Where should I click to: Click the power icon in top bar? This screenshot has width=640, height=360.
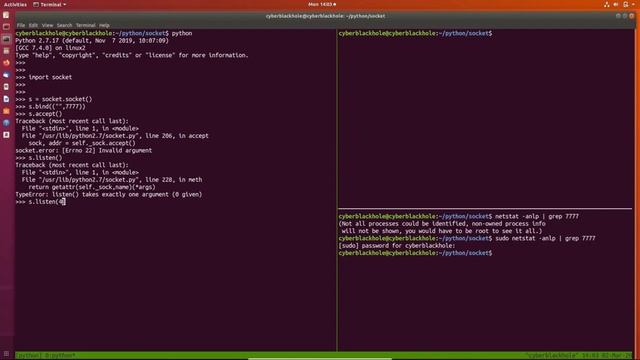point(626,4)
